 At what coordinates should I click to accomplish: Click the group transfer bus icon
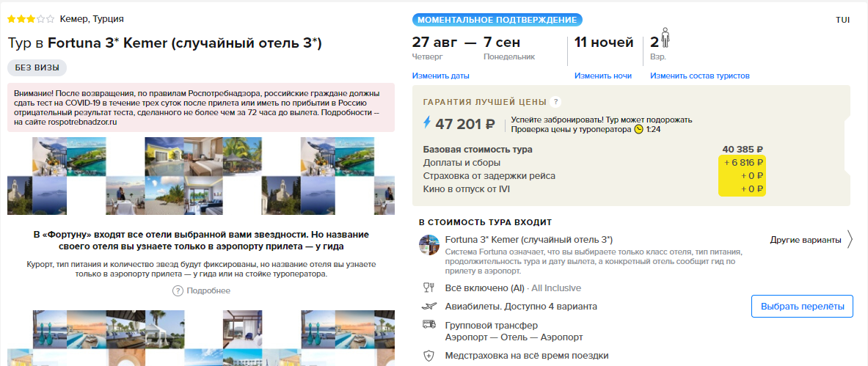click(x=428, y=324)
